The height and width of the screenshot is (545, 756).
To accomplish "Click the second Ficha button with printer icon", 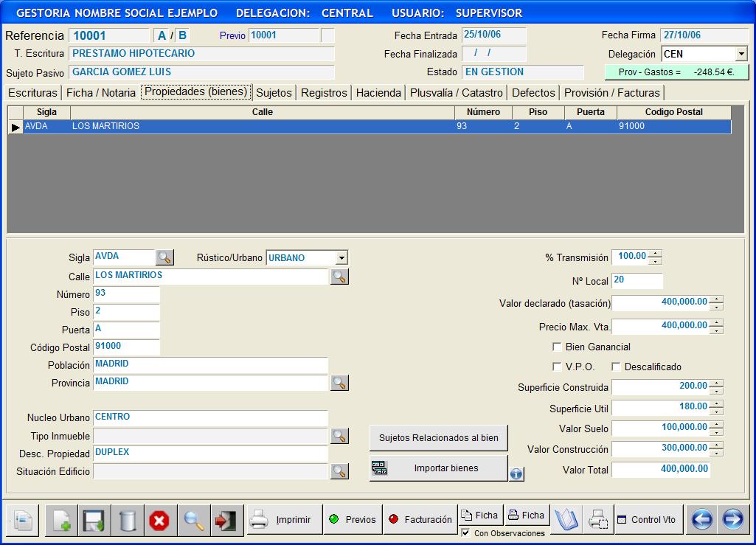I will (x=527, y=515).
